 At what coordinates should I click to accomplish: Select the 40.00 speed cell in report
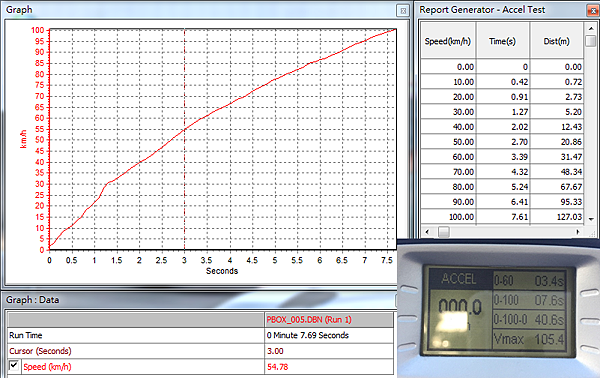(448, 127)
